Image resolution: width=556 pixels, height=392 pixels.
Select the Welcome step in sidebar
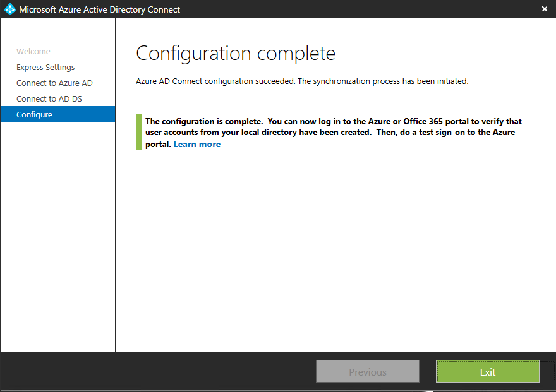[33, 51]
